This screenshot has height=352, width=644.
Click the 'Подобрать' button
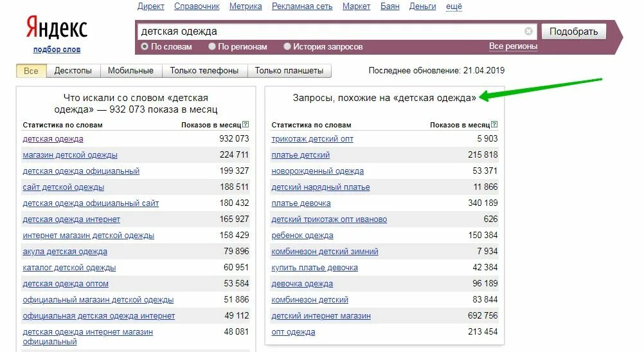[x=574, y=32]
